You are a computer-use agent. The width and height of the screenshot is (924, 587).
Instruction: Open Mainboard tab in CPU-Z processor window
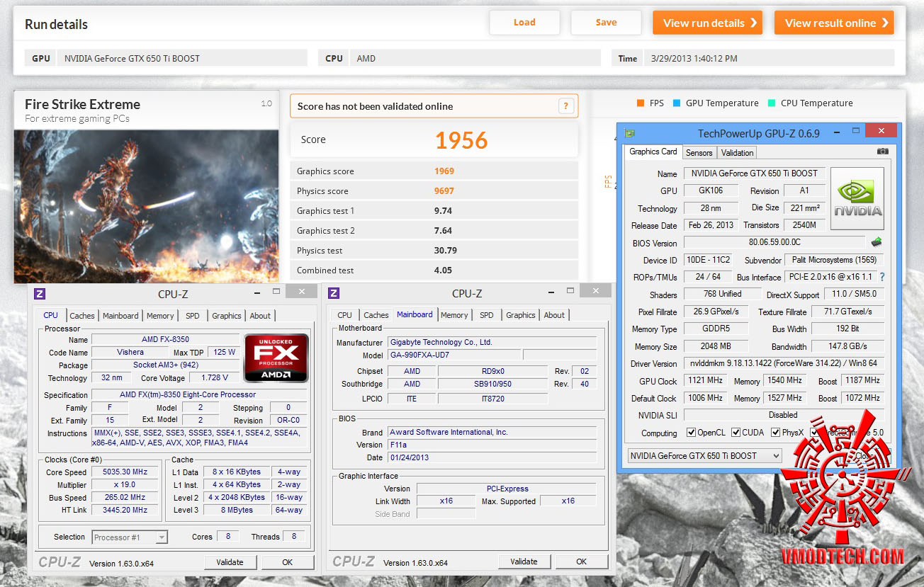click(x=120, y=316)
